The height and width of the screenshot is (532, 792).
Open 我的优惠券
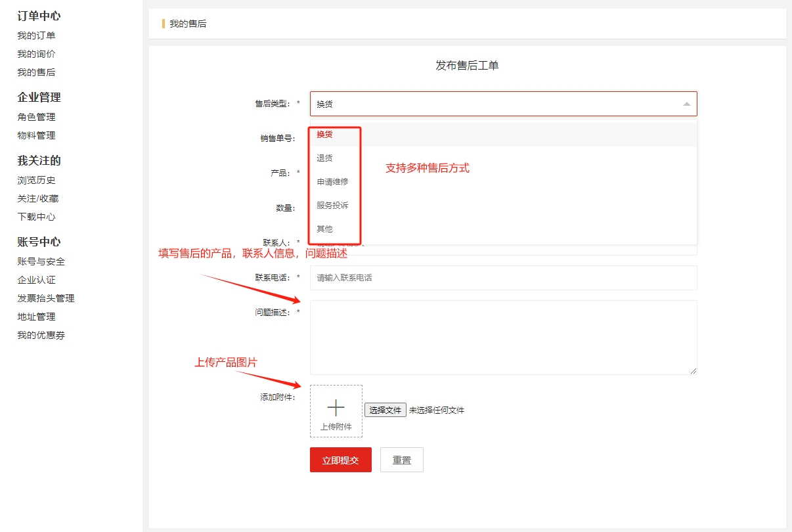(x=41, y=335)
